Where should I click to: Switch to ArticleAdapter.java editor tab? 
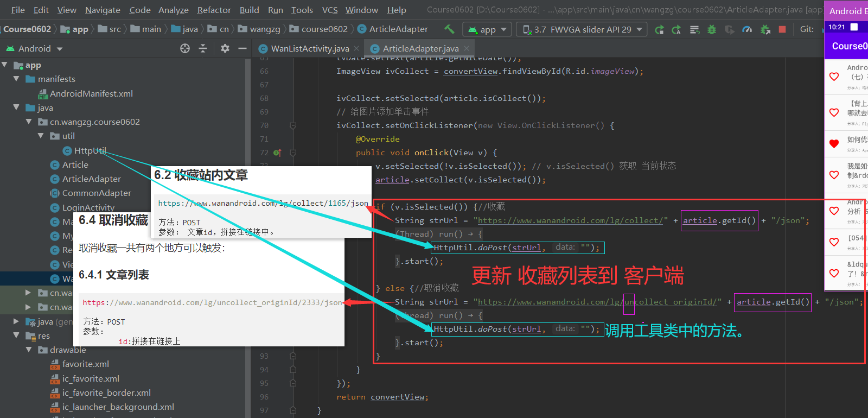pos(420,48)
